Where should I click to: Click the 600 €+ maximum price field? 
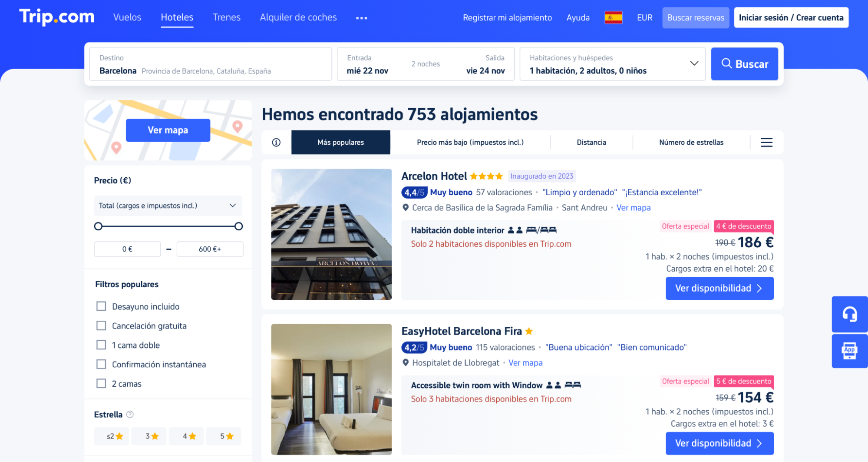point(210,249)
